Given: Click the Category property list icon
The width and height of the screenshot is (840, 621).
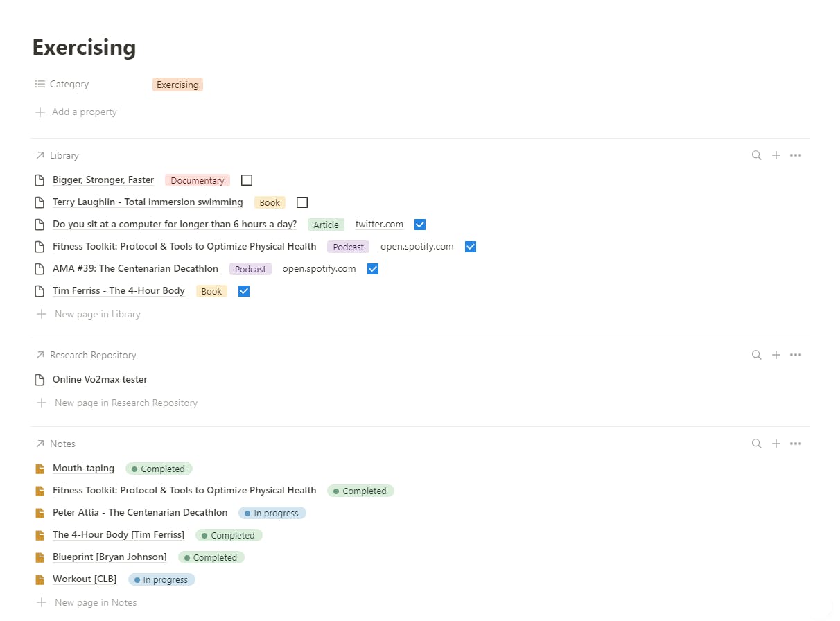Looking at the screenshot, I should click(40, 84).
